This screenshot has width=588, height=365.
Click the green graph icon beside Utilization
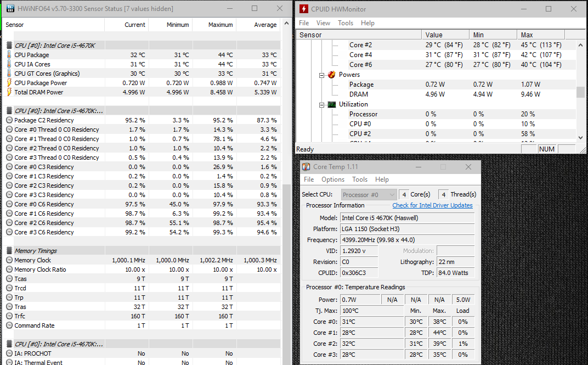coord(331,104)
